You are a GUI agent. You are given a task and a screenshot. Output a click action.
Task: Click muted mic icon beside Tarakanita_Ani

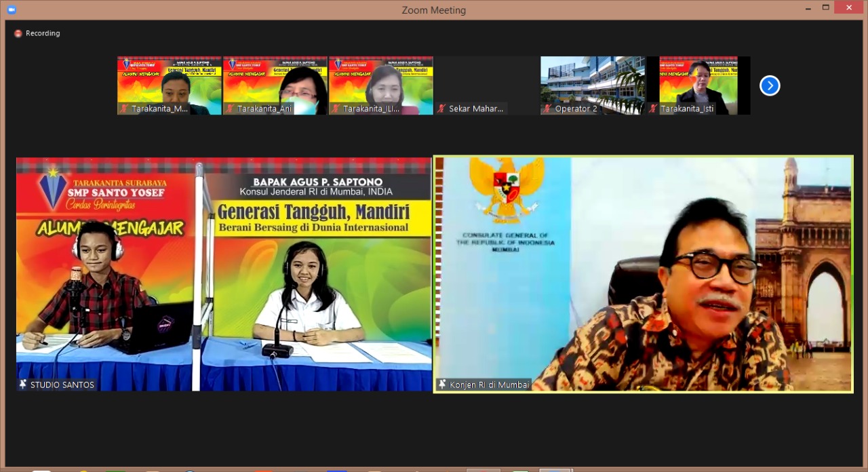[230, 109]
